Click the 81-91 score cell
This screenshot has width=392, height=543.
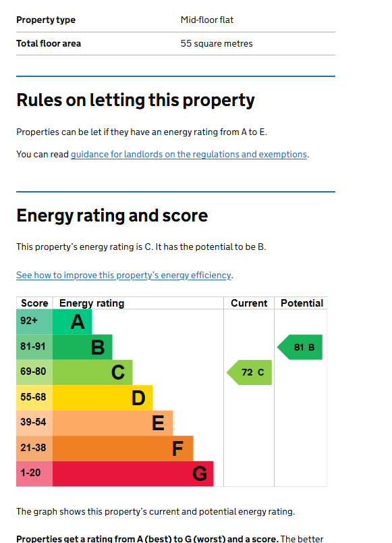[x=34, y=347]
